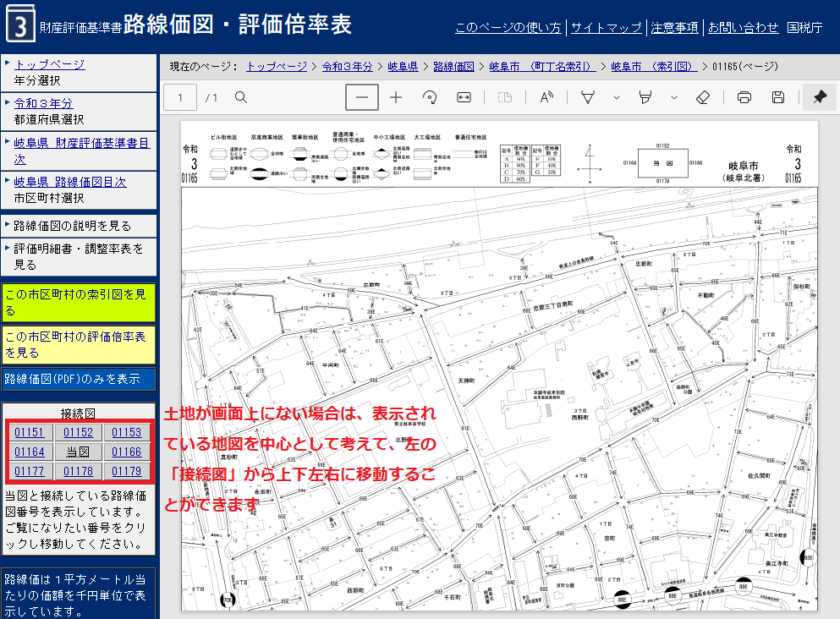Go to connecting map 01177
840x619 pixels.
29,471
